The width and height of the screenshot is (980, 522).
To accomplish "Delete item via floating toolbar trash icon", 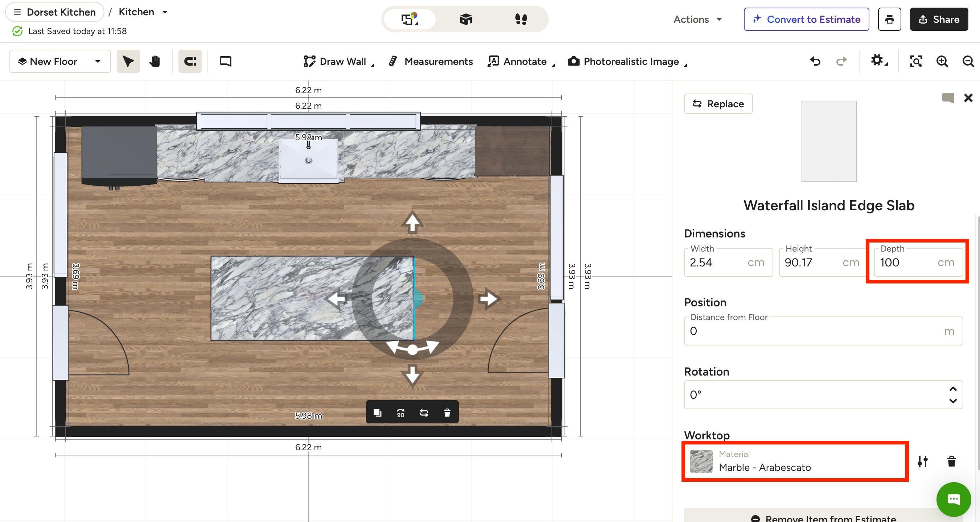I will [447, 413].
